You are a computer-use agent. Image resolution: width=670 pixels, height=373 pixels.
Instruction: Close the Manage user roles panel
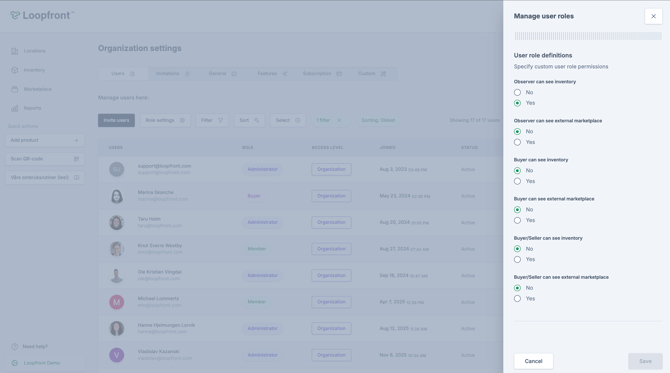pyautogui.click(x=653, y=16)
